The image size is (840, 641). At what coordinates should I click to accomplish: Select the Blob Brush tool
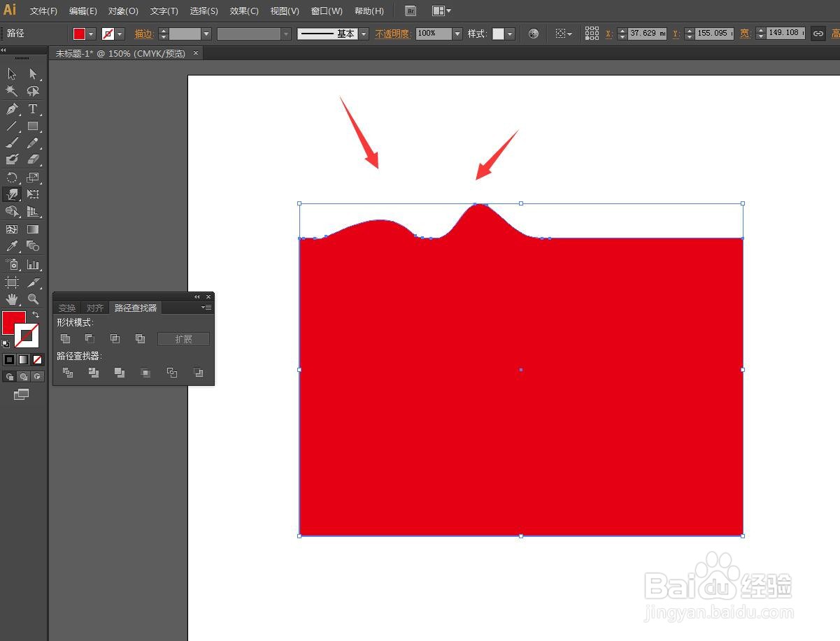[12, 160]
